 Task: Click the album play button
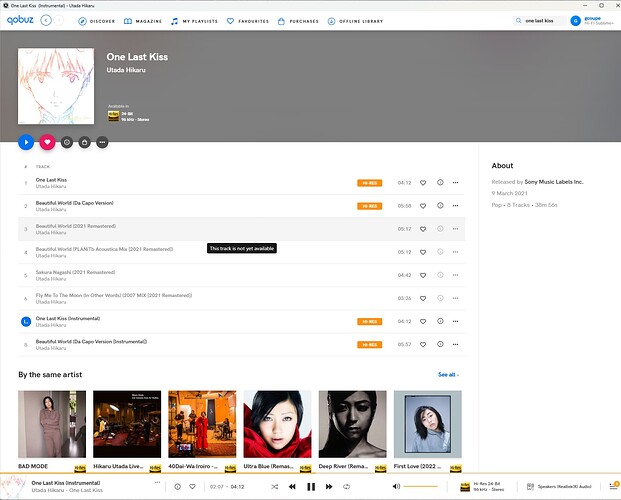point(26,142)
